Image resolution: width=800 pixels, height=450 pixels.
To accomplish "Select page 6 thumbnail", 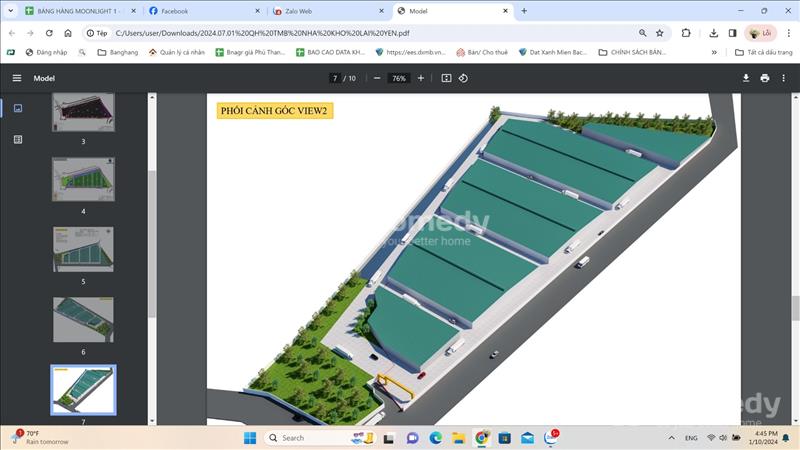I will click(83, 320).
